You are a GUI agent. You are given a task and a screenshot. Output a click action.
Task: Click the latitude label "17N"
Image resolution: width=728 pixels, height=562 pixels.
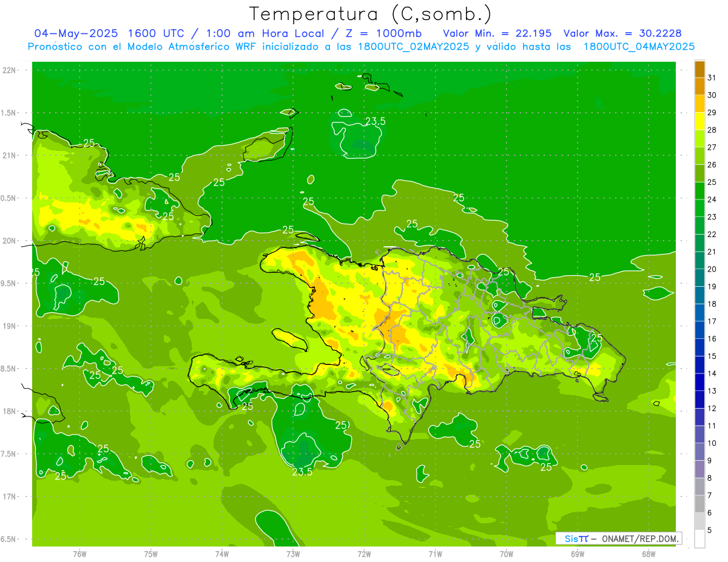pyautogui.click(x=9, y=497)
